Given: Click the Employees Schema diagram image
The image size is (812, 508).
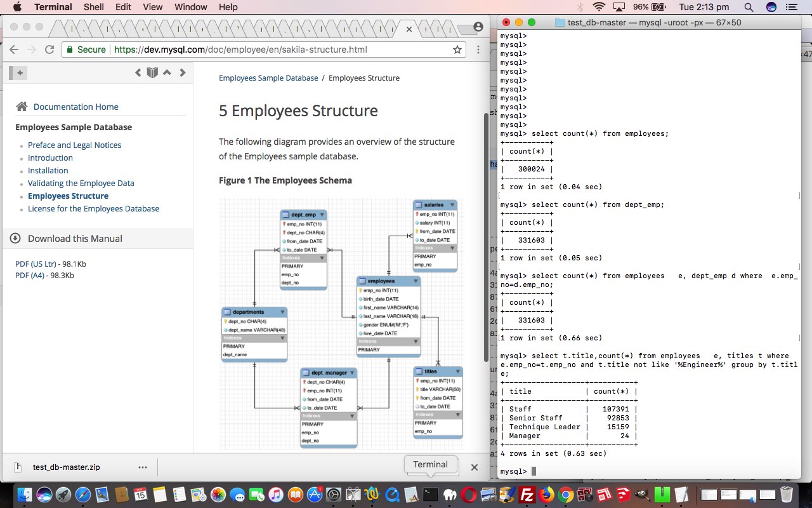Looking at the screenshot, I should (x=341, y=324).
